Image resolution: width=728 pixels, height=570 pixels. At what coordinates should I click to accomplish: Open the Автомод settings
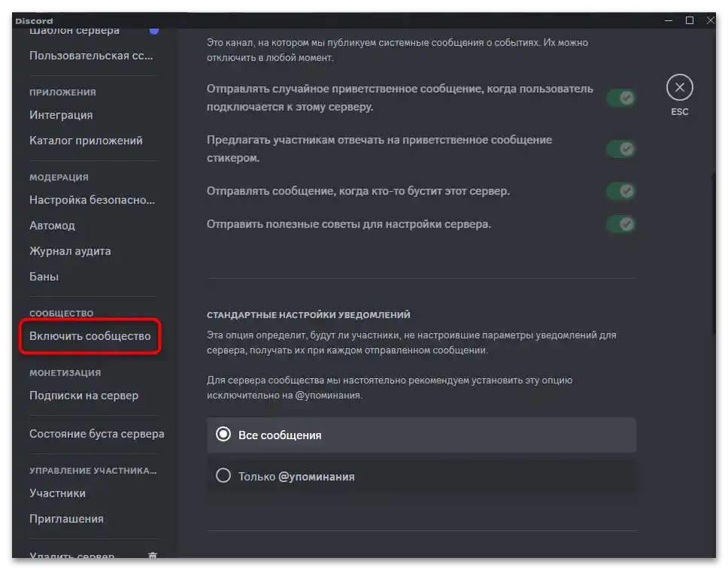click(x=52, y=226)
